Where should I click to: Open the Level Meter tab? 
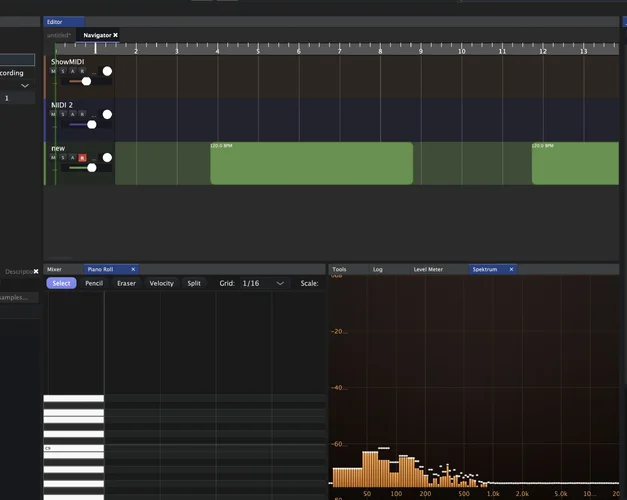pyautogui.click(x=428, y=269)
